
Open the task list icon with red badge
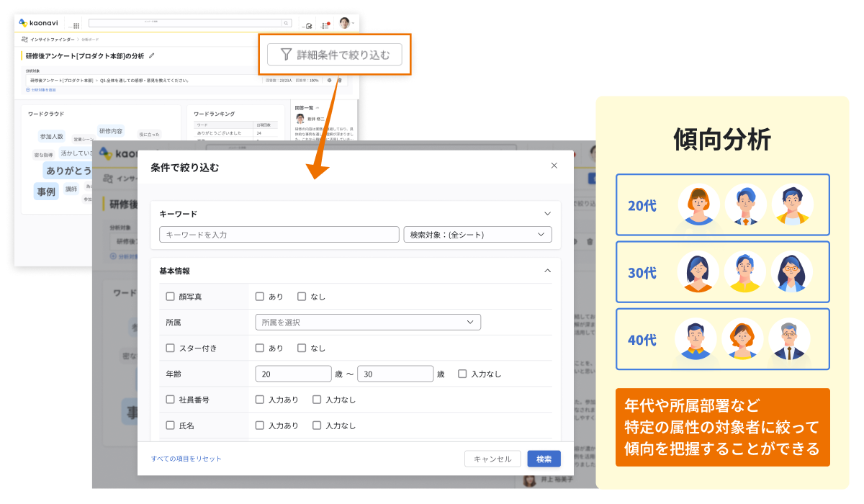pyautogui.click(x=325, y=24)
